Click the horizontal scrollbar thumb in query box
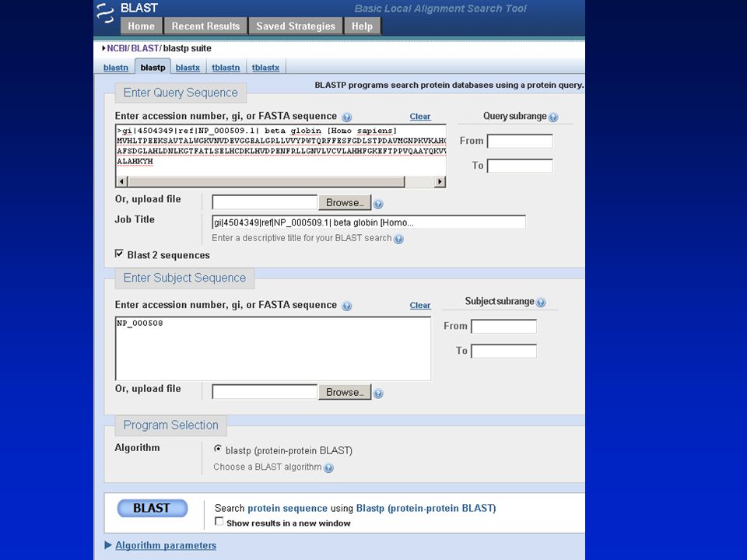This screenshot has height=560, width=747. coord(267,181)
